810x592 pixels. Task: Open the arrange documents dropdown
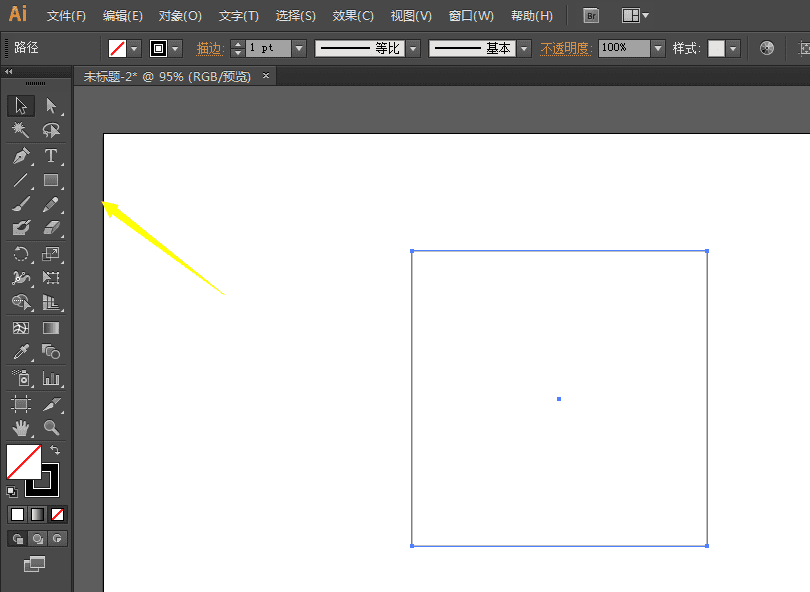(x=635, y=15)
